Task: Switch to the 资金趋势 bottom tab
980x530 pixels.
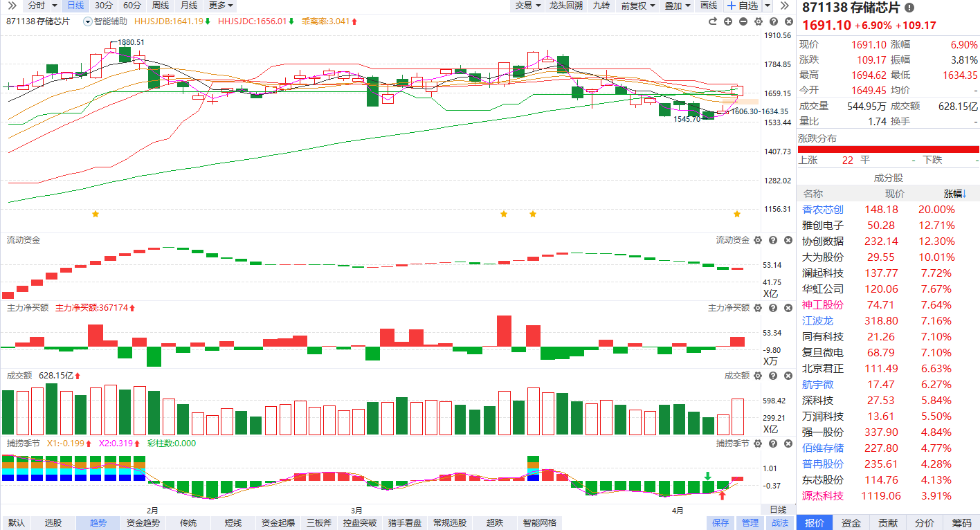Action: tap(143, 523)
